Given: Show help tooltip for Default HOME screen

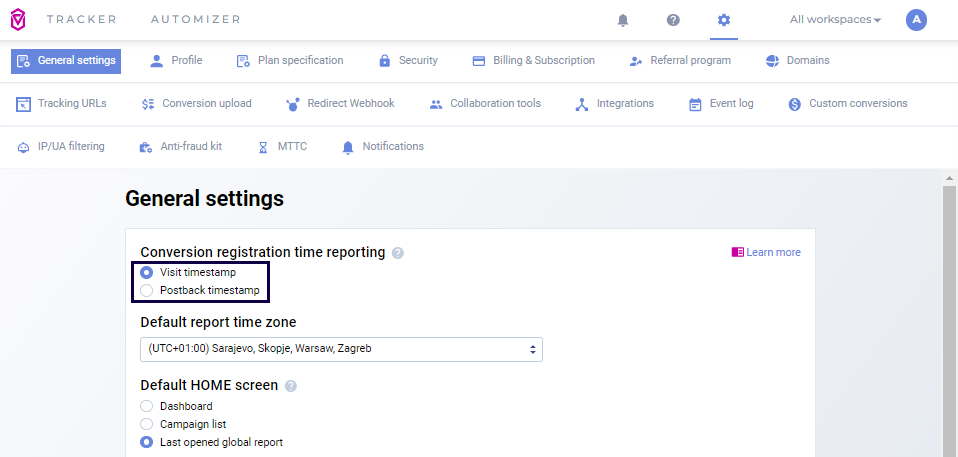Looking at the screenshot, I should (291, 386).
